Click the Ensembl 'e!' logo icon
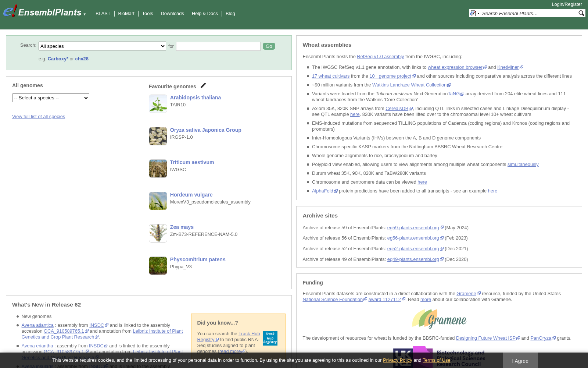588x368 pixels. [x=10, y=11]
